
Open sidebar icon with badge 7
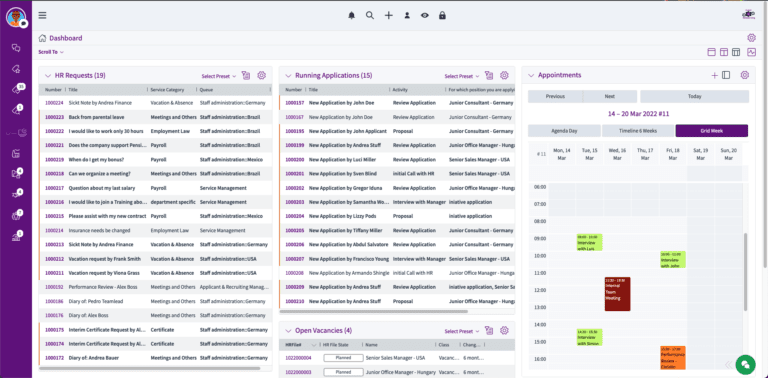coord(16,216)
